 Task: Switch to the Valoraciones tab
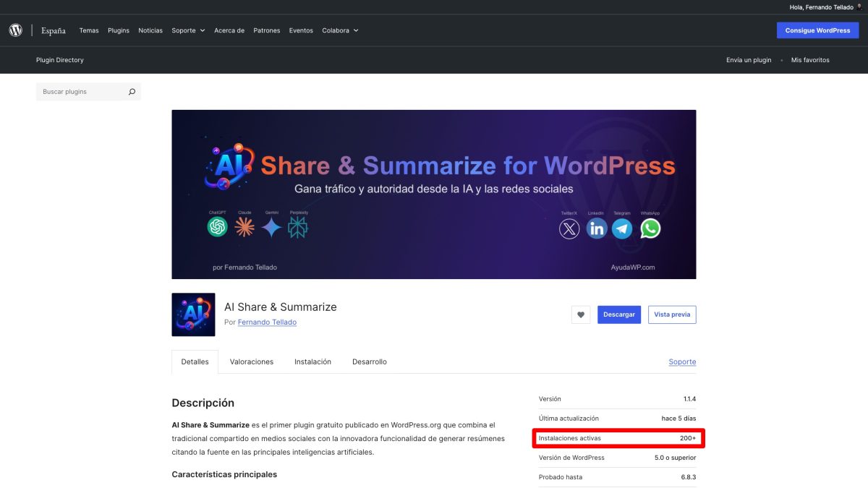click(x=251, y=361)
